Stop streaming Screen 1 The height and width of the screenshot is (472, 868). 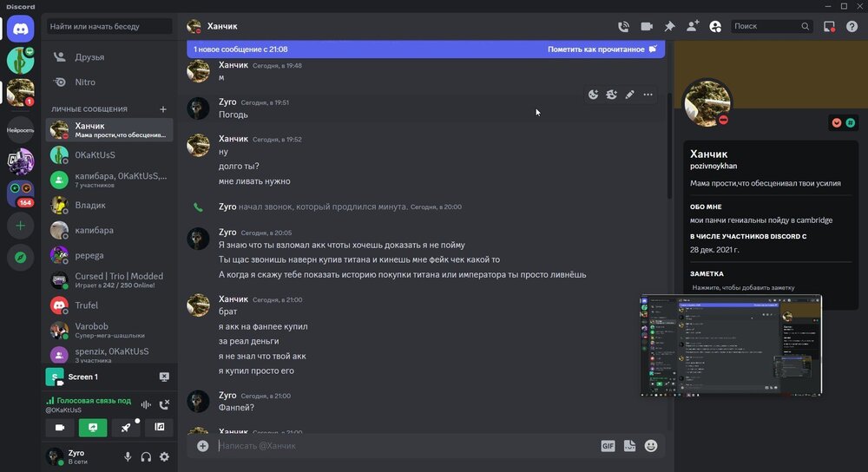click(x=164, y=377)
